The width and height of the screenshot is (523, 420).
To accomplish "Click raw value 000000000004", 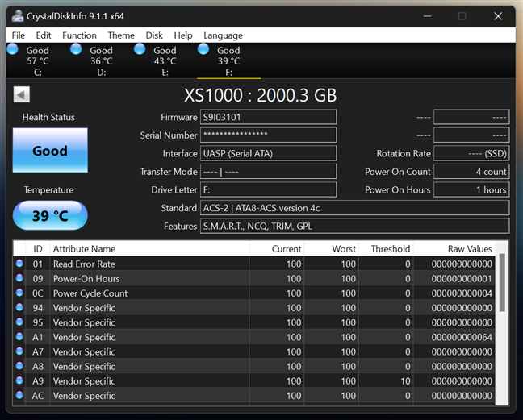I will click(x=462, y=293).
